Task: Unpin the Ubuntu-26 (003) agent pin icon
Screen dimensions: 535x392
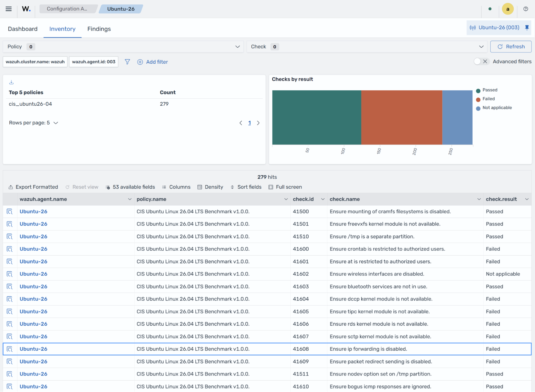Action: 527,28
